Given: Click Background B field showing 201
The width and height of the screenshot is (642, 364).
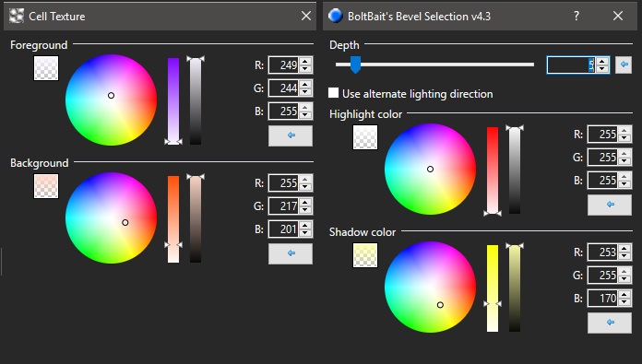Looking at the screenshot, I should [284, 229].
